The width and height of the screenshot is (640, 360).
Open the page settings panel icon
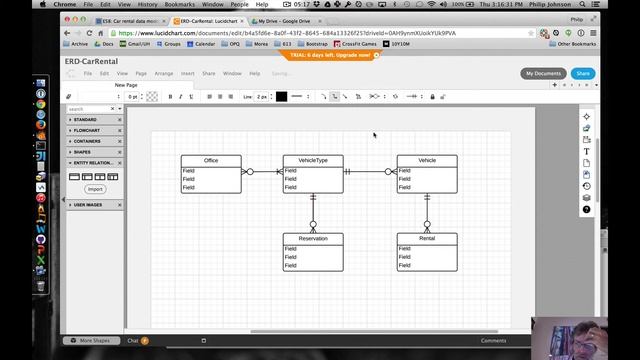tap(587, 163)
